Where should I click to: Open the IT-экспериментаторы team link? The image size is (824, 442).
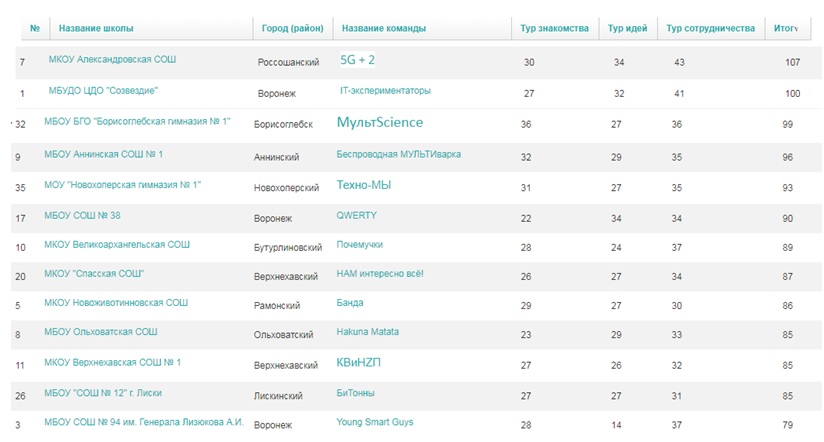(x=385, y=91)
